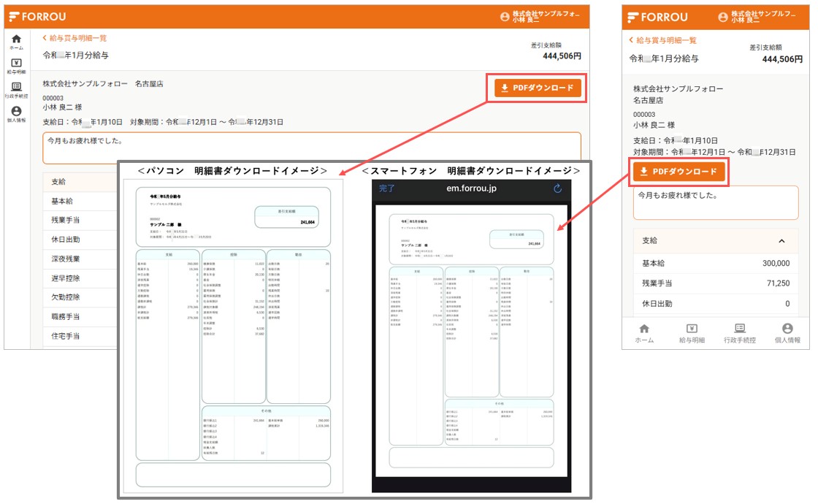Tap ホーム tab in mobile bottom navigation

(x=644, y=333)
